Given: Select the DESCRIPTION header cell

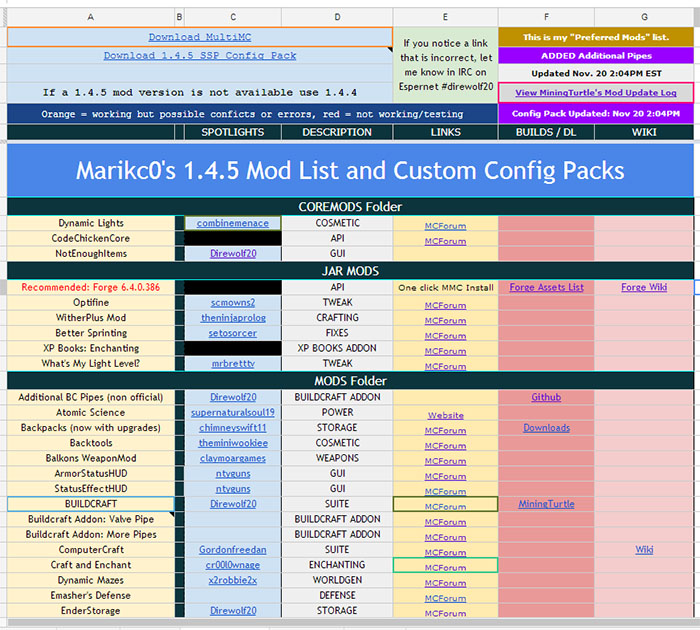Looking at the screenshot, I should pos(338,132).
